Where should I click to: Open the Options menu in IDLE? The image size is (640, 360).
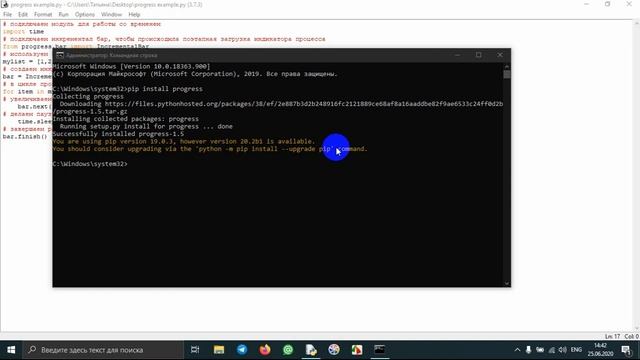84,14
